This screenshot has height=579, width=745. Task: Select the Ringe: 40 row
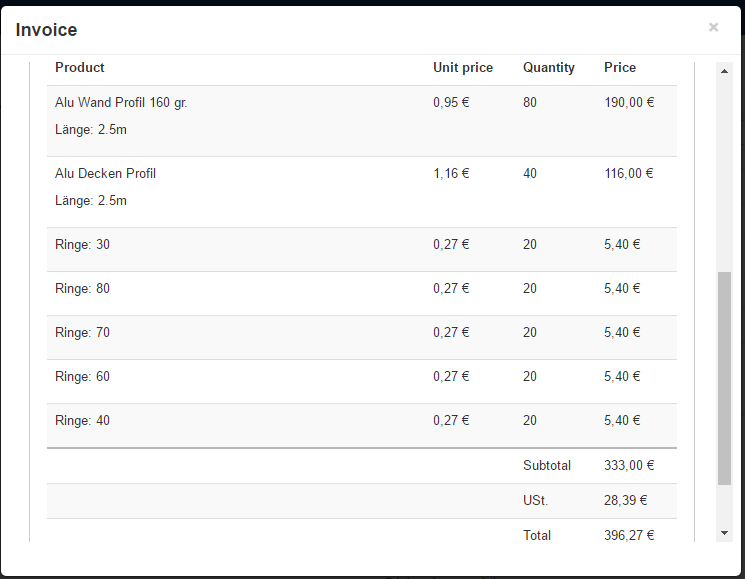pos(83,420)
